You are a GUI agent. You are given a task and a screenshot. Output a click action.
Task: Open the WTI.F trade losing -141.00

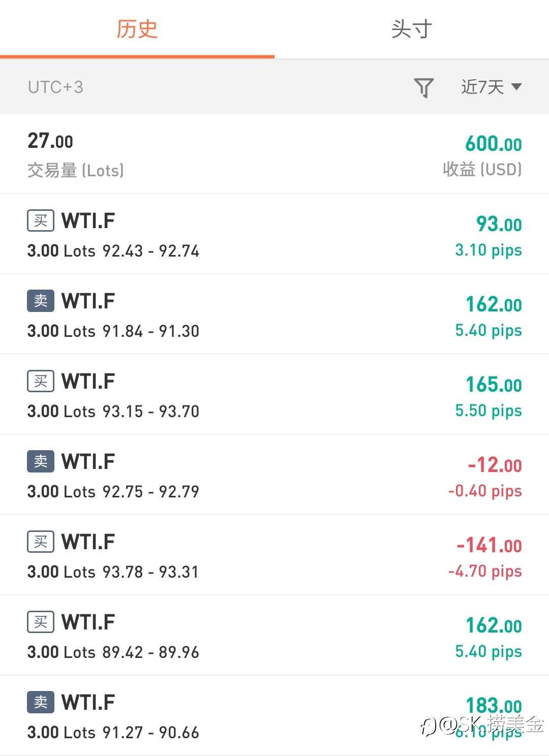(274, 555)
